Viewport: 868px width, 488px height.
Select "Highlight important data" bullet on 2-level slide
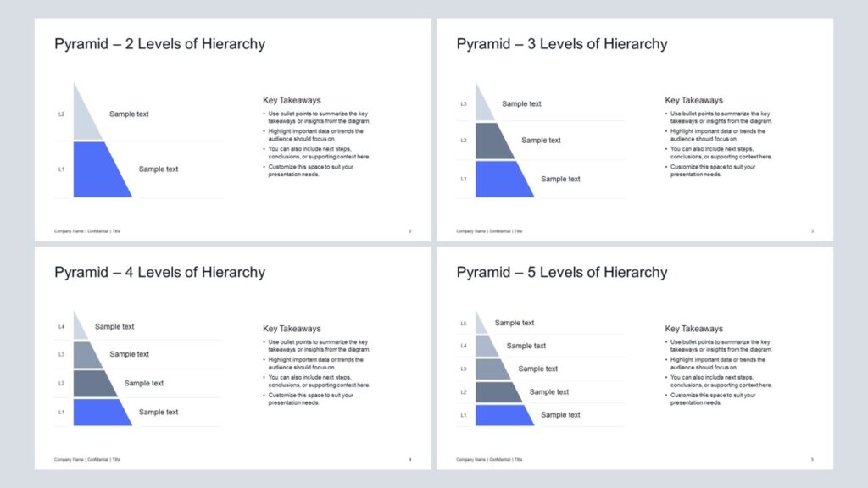pos(315,135)
